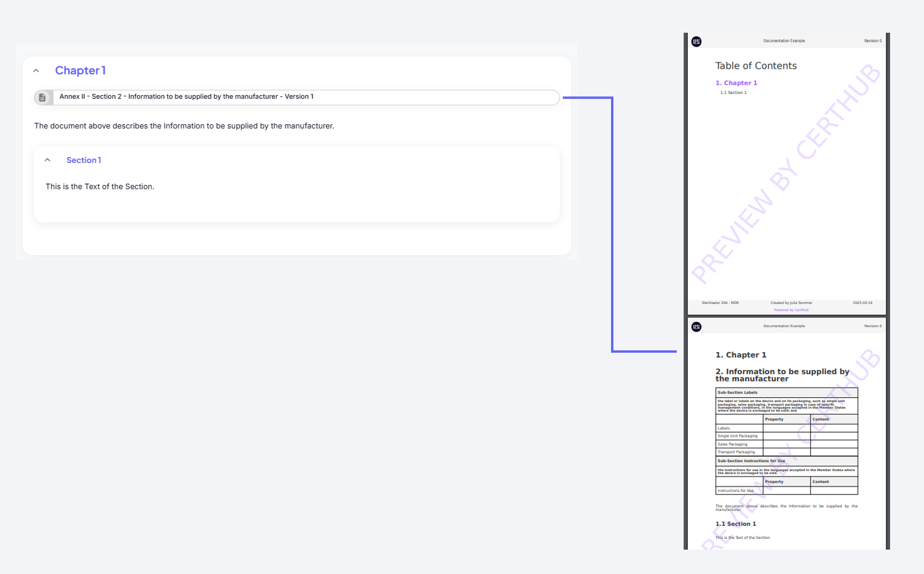Collapse the Section 1 panel using its chevron
This screenshot has width=924, height=574.
click(48, 159)
